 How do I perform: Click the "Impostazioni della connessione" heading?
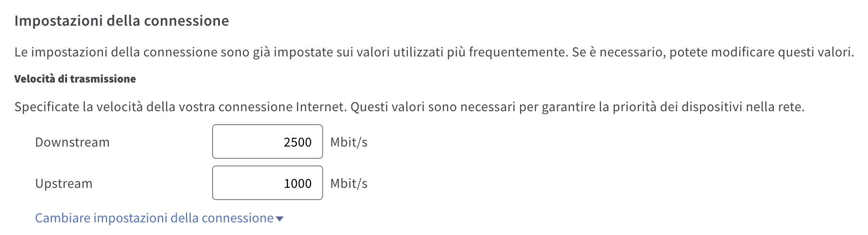point(121,21)
